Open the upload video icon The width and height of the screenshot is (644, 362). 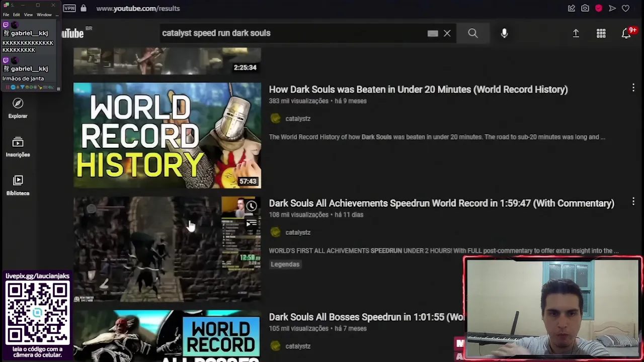tap(576, 33)
